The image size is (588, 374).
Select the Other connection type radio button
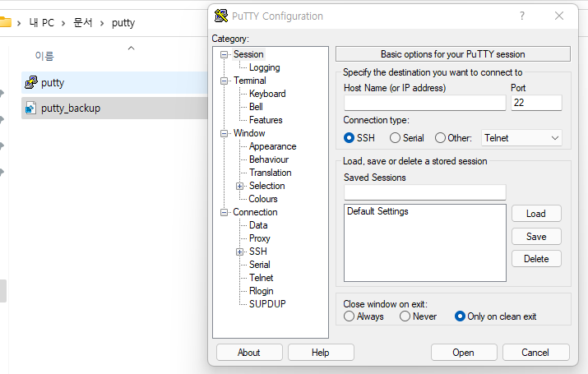tap(440, 138)
